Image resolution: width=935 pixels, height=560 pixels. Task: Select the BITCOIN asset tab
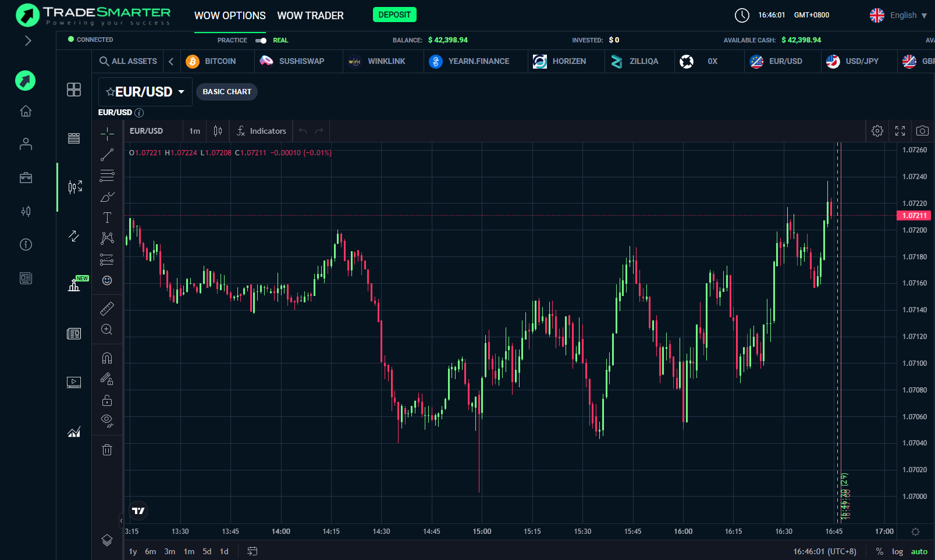point(211,61)
